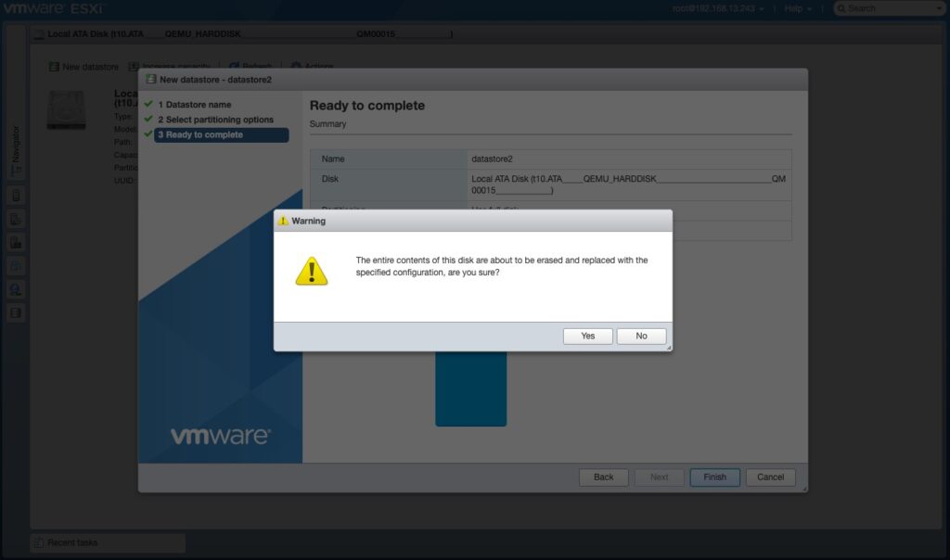Click the Recent tasks panel icon

pos(39,542)
